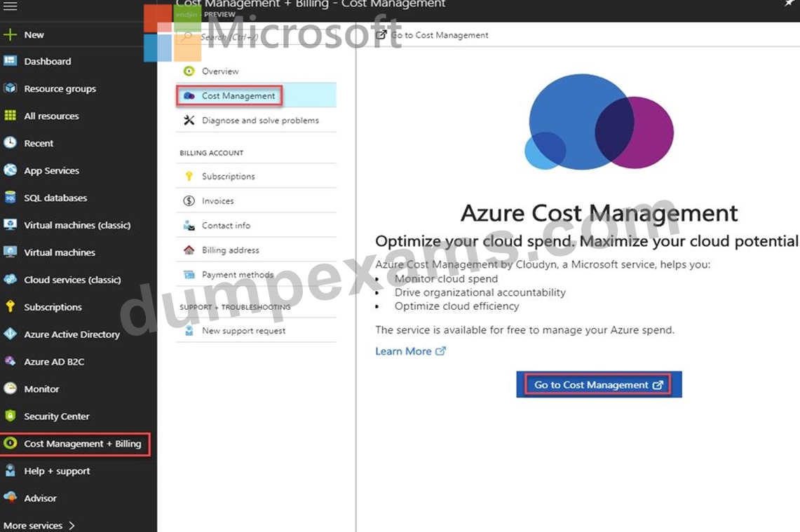Click sidebar Subscriptions key icon
The height and width of the screenshot is (532, 800).
point(11,306)
